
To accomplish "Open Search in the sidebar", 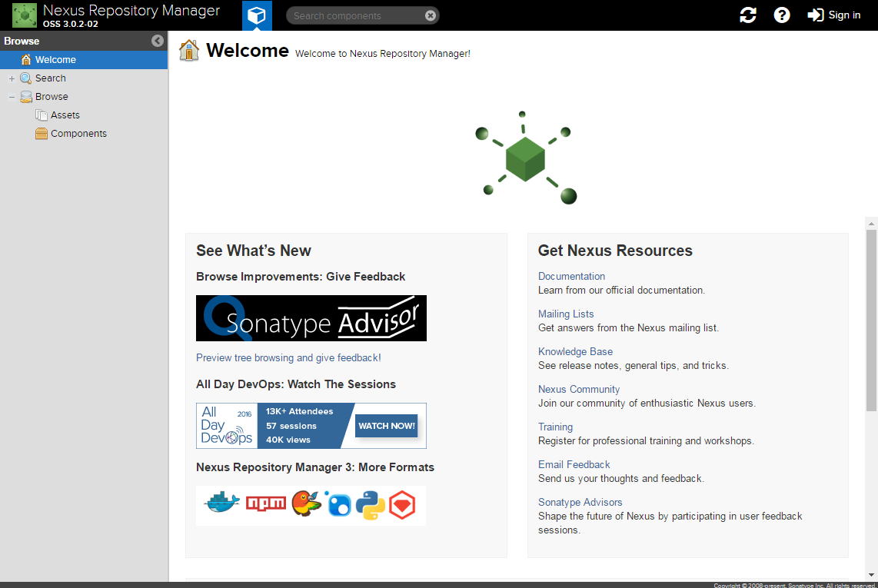I will pos(51,78).
